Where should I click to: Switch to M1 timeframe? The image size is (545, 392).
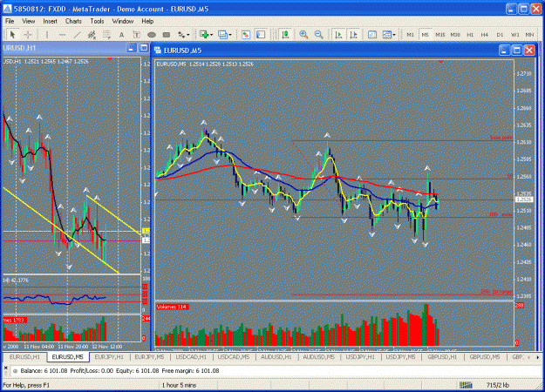click(x=410, y=35)
